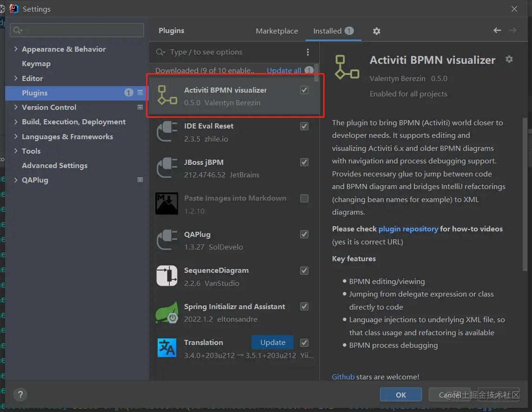This screenshot has width=532, height=412.
Task: Click the IDE Eval Reset plug icon
Action: pyautogui.click(x=167, y=131)
